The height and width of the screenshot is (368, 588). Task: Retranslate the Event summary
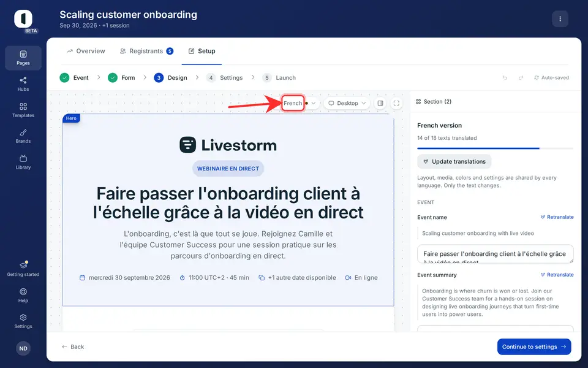557,275
